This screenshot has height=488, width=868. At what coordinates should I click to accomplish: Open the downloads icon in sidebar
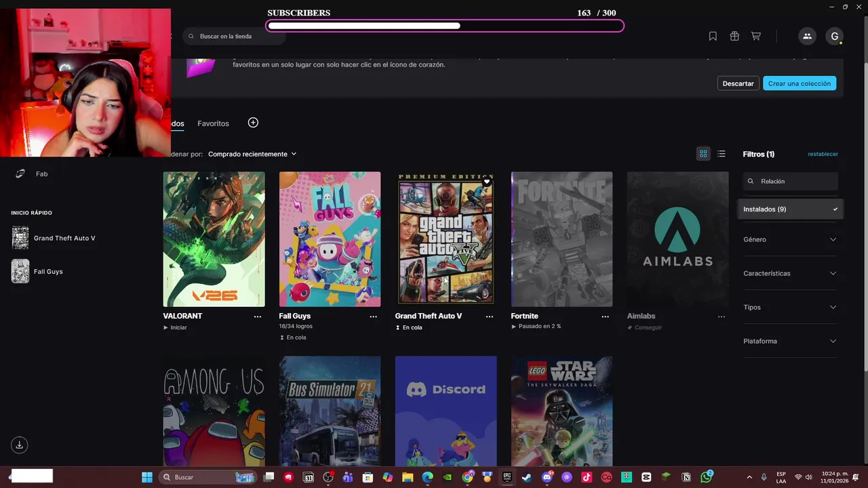pyautogui.click(x=20, y=445)
